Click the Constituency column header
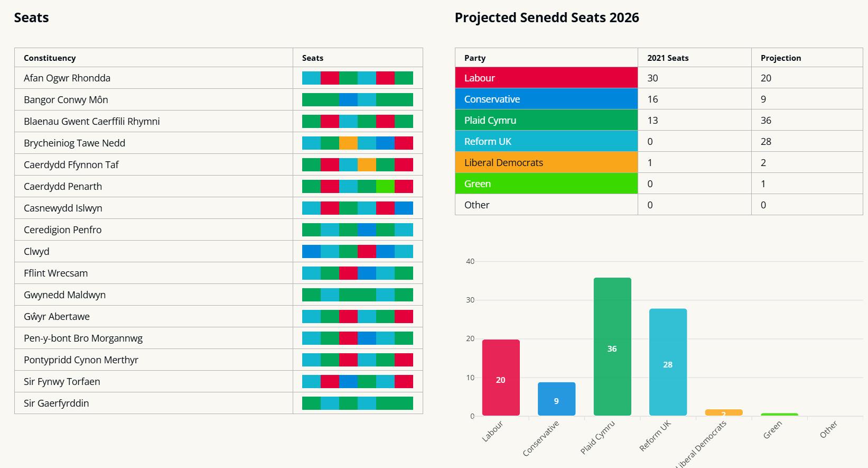The width and height of the screenshot is (868, 468). pos(50,58)
